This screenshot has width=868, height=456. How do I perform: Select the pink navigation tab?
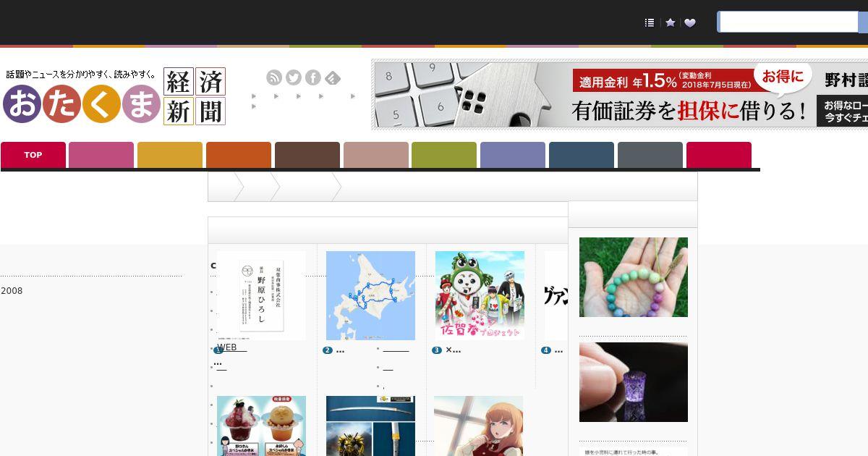point(101,155)
